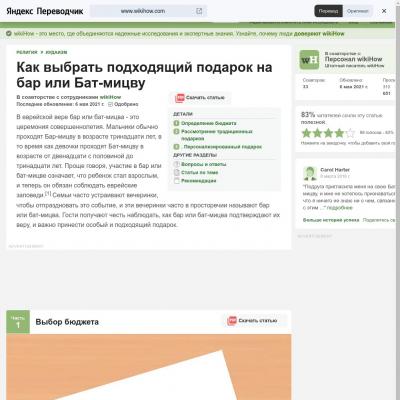Open the ИУДАИЗМ breadcrumb category
Screen dimensions: 400x400
[56, 52]
